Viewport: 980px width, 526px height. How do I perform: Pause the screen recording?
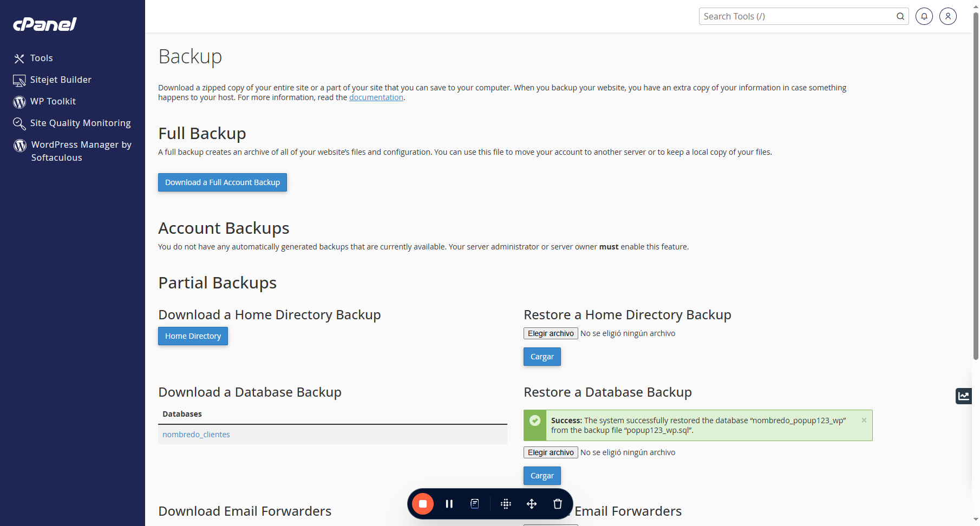[x=449, y=504]
